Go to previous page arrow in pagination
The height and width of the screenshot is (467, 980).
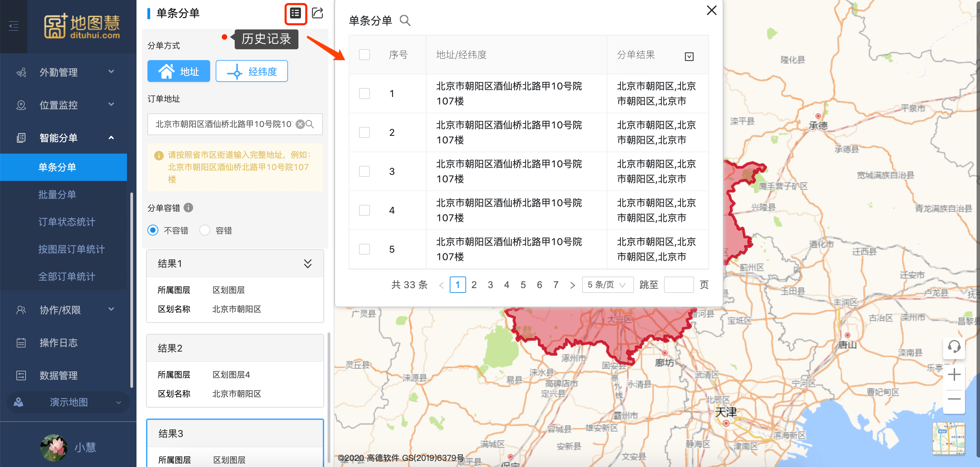(x=441, y=285)
